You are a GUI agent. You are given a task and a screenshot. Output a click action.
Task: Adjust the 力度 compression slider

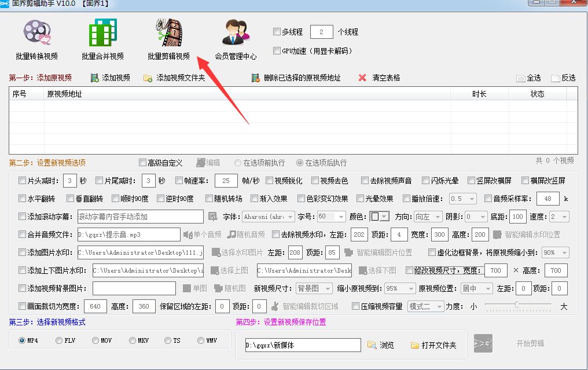pos(517,306)
